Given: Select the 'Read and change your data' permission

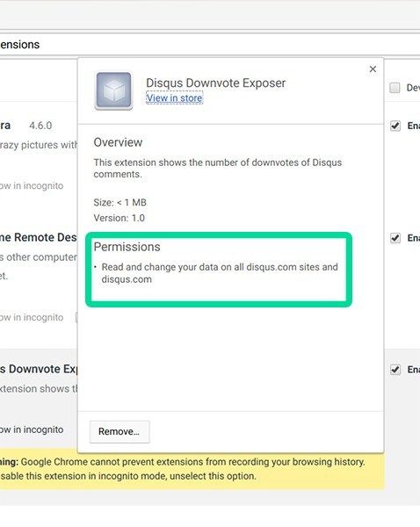Looking at the screenshot, I should pyautogui.click(x=220, y=273).
